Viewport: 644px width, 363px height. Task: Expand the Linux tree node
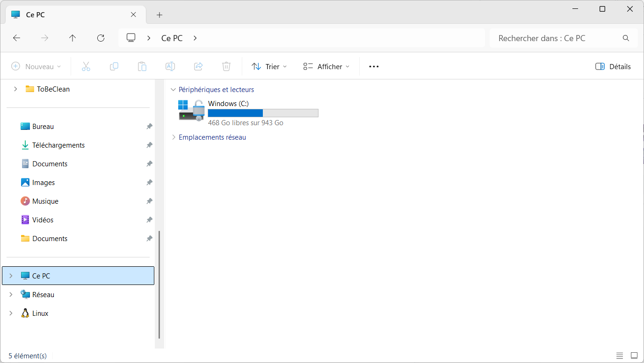pyautogui.click(x=11, y=313)
